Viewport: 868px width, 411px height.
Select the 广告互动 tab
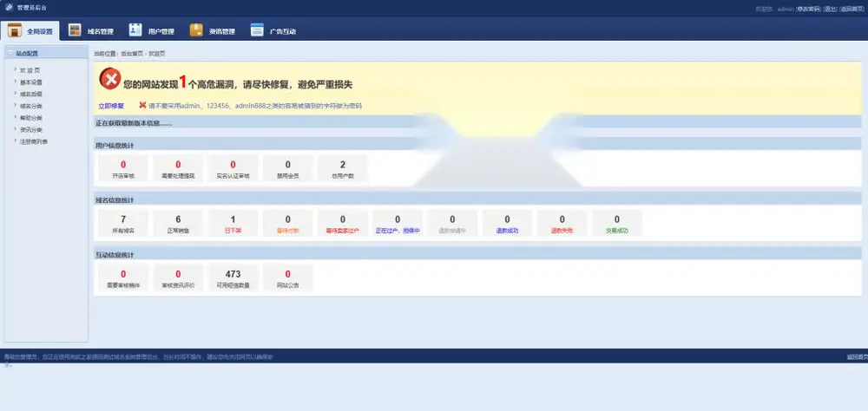(x=273, y=31)
